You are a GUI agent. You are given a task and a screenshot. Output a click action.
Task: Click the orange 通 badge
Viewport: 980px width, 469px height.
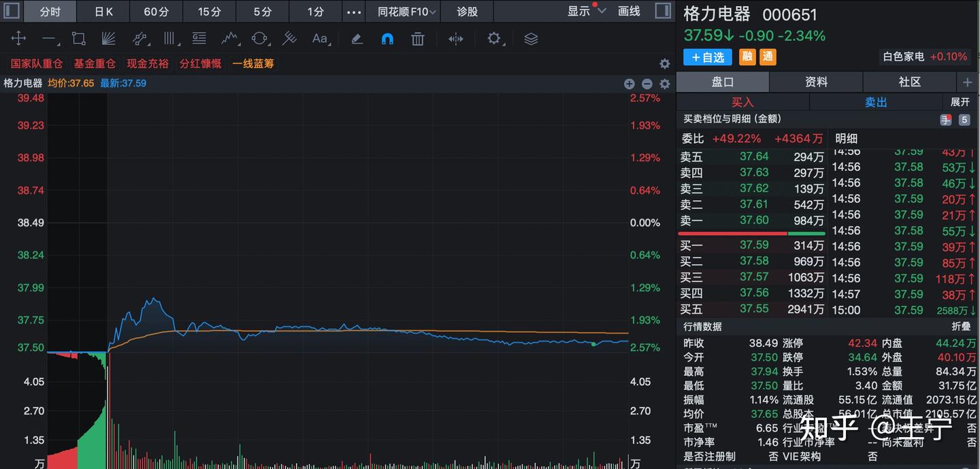tap(768, 57)
